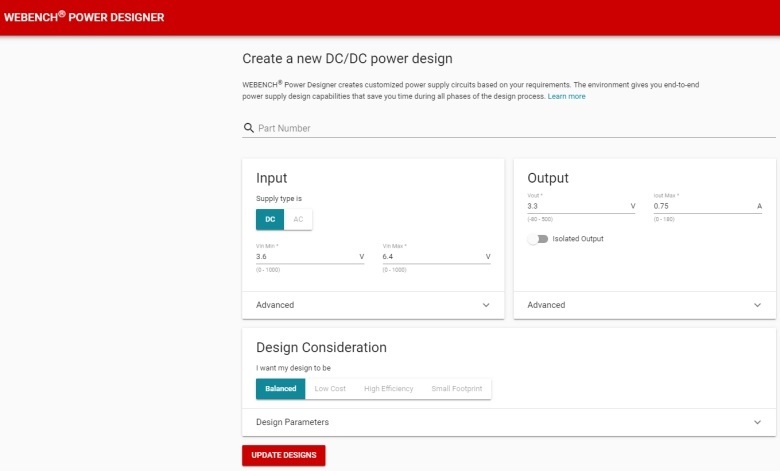Screen dimensions: 780x471
Task: Choose the Balanced design option
Action: [x=280, y=388]
